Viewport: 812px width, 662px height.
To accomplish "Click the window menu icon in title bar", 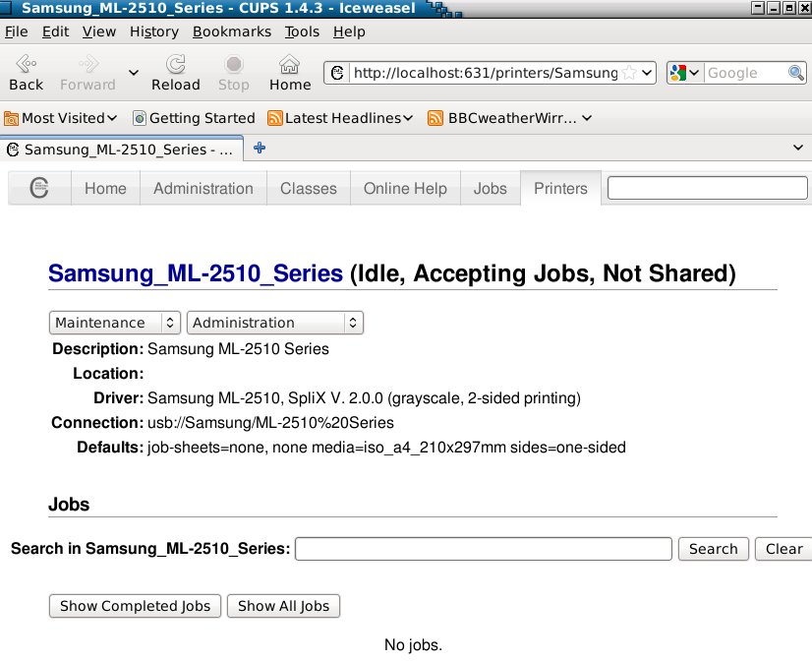I will click(x=6, y=8).
